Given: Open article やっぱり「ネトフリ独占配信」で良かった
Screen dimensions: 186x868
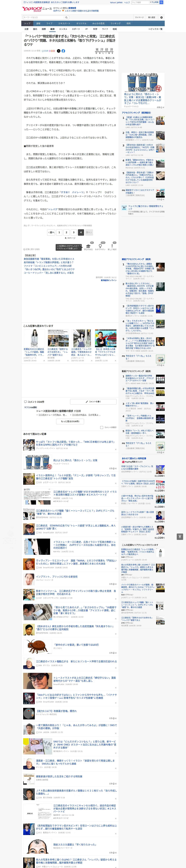Looking at the screenshot, I should pos(75,443).
